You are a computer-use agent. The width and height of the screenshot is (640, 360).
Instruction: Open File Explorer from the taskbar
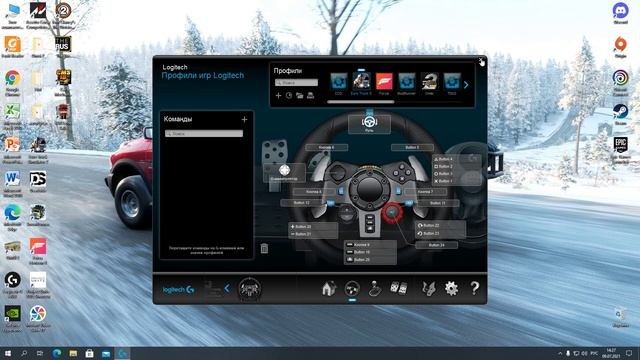[x=73, y=353]
